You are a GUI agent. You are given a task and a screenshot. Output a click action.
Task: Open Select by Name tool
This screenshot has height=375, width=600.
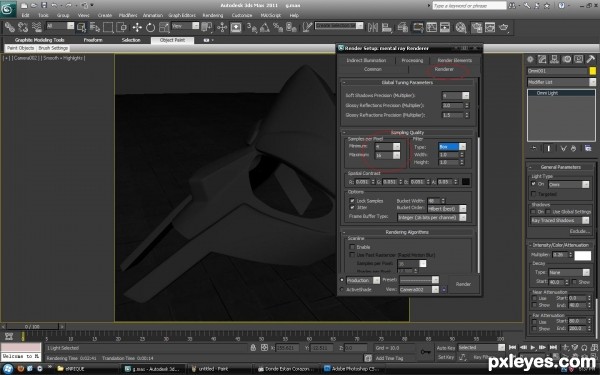[95, 28]
